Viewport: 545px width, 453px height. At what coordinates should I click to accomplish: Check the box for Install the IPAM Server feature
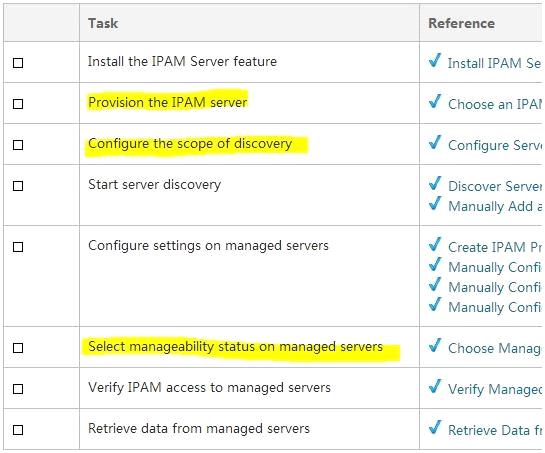click(x=18, y=63)
